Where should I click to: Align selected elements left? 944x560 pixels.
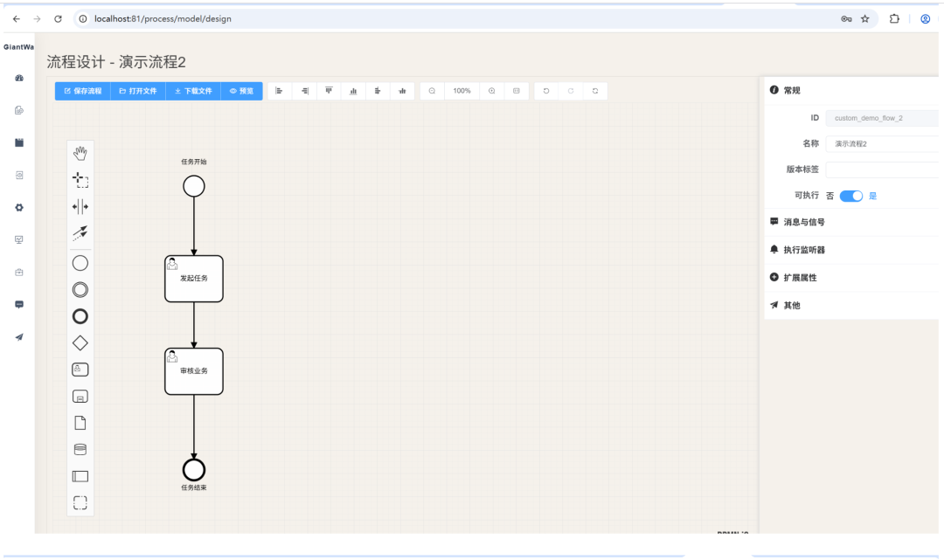280,91
